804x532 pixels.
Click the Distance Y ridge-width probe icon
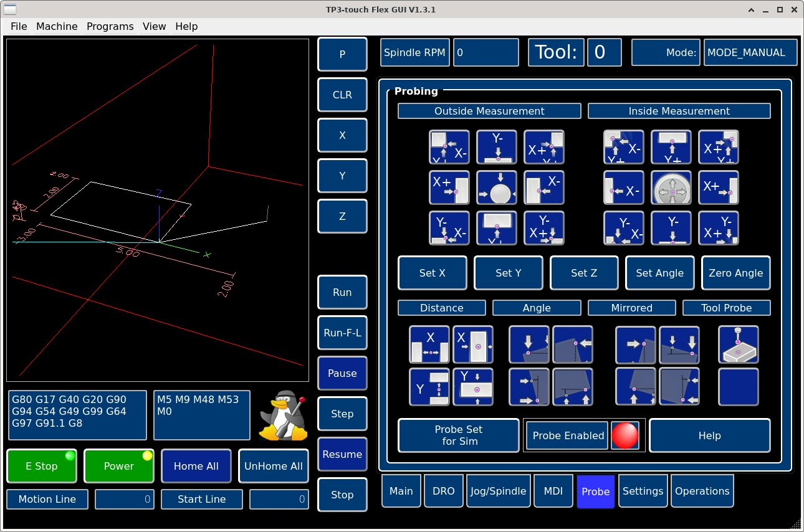coord(473,387)
